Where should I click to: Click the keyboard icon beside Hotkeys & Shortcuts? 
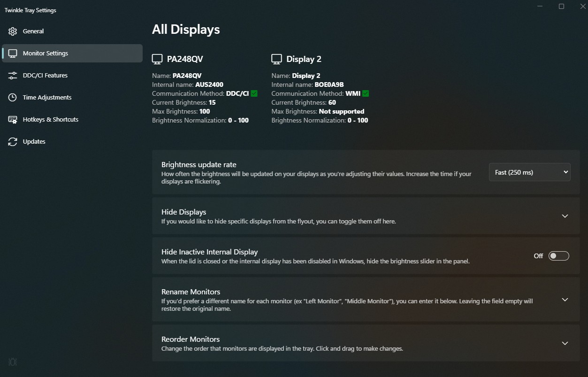[x=13, y=120]
